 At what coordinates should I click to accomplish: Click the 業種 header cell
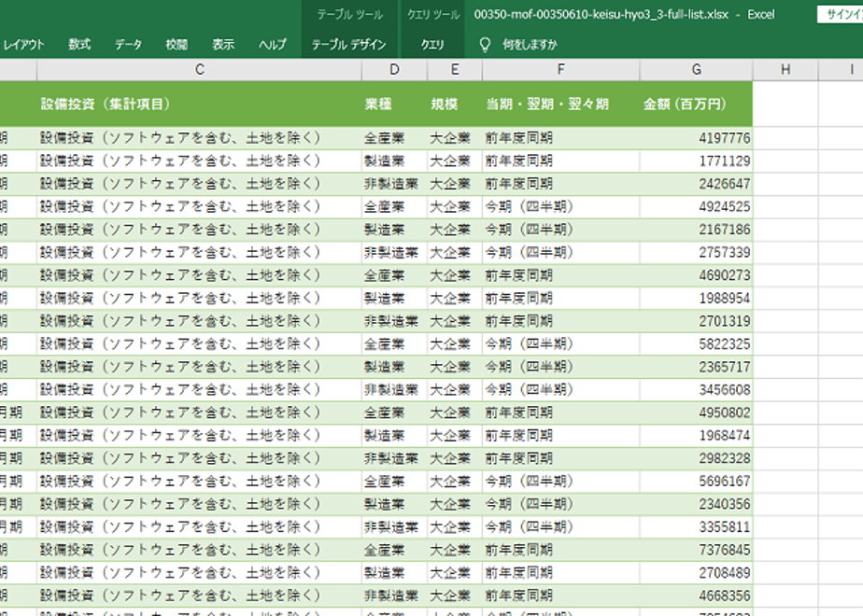(394, 104)
